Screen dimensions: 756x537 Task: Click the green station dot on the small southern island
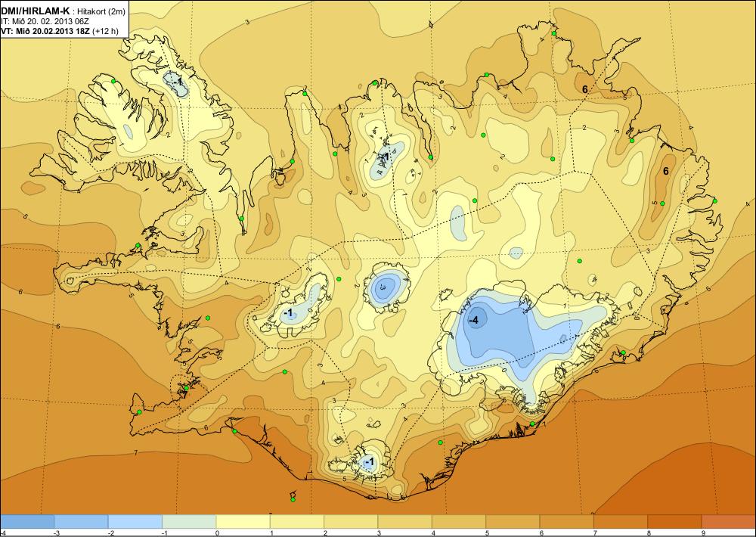click(x=293, y=499)
